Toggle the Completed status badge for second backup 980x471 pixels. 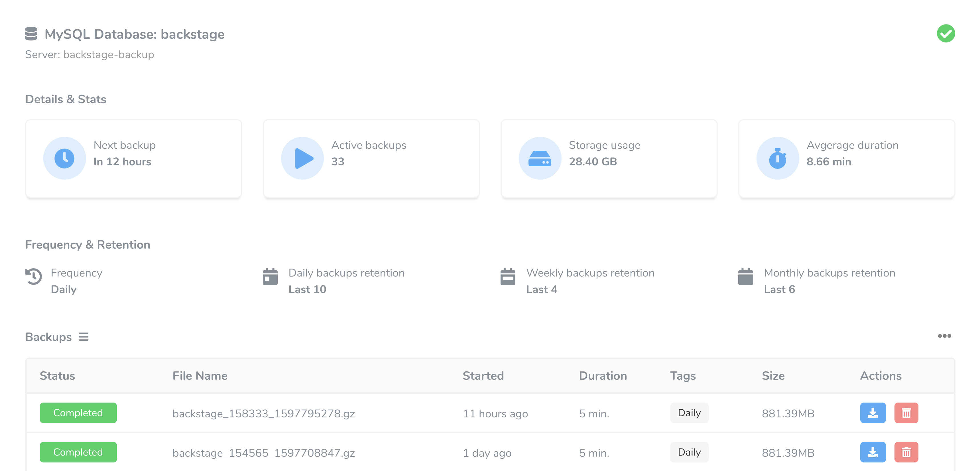(78, 452)
